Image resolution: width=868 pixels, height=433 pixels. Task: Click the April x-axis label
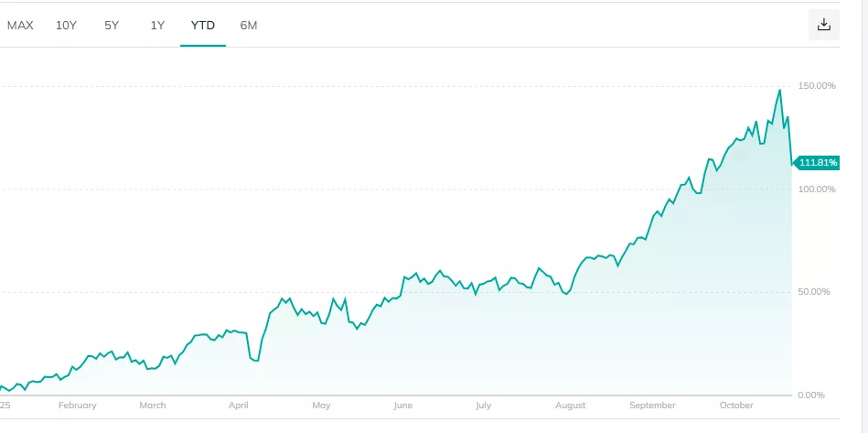[239, 405]
